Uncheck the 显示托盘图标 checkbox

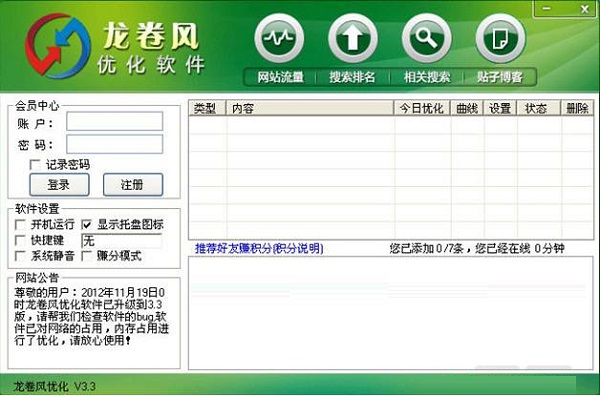tap(87, 224)
